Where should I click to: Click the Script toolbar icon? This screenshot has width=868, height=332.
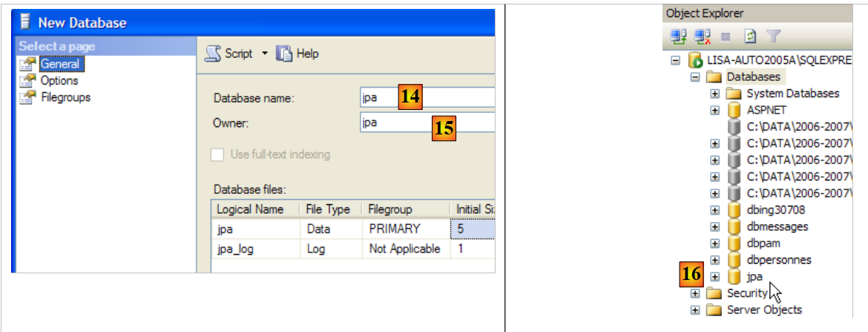click(x=213, y=53)
